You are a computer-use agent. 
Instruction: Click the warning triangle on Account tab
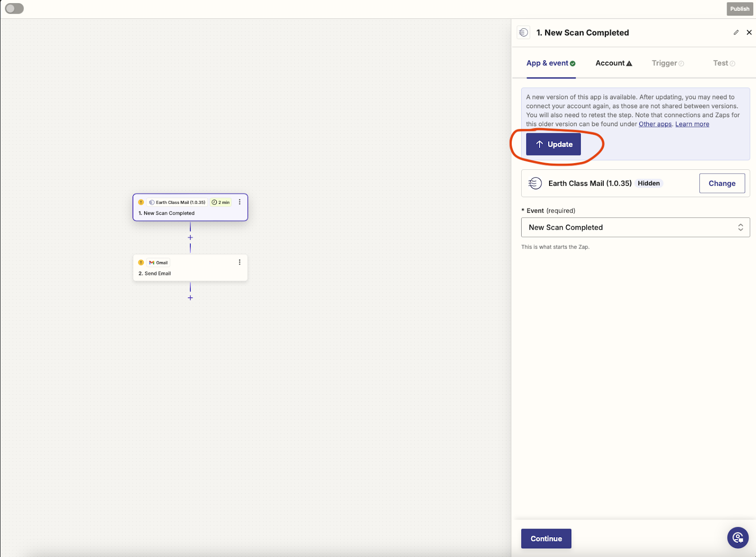coord(629,63)
